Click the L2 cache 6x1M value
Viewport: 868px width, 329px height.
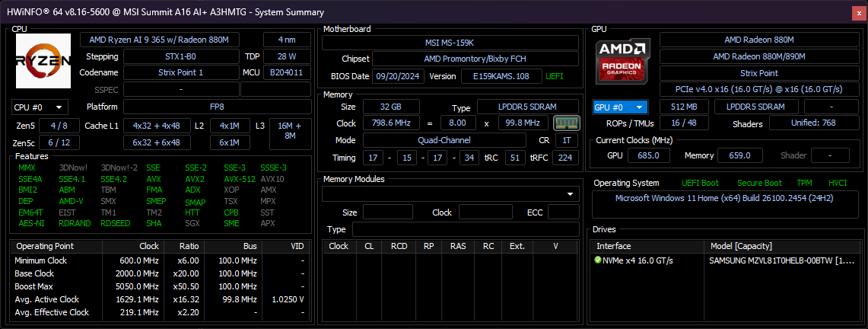pos(229,142)
